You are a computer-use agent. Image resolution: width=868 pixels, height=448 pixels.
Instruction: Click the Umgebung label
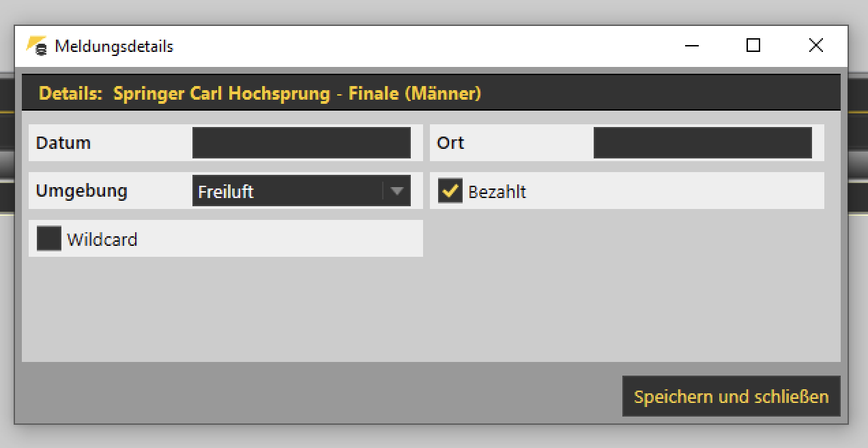click(x=81, y=191)
